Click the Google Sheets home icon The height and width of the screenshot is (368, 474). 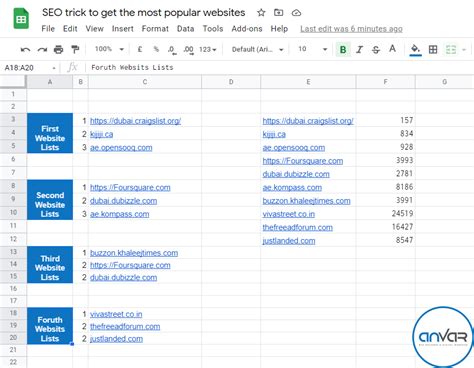point(21,19)
